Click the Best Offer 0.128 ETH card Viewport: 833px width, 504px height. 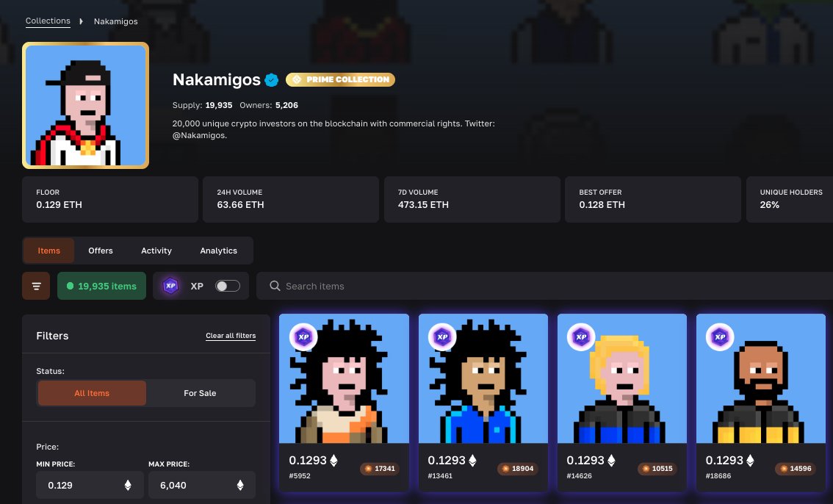[653, 199]
